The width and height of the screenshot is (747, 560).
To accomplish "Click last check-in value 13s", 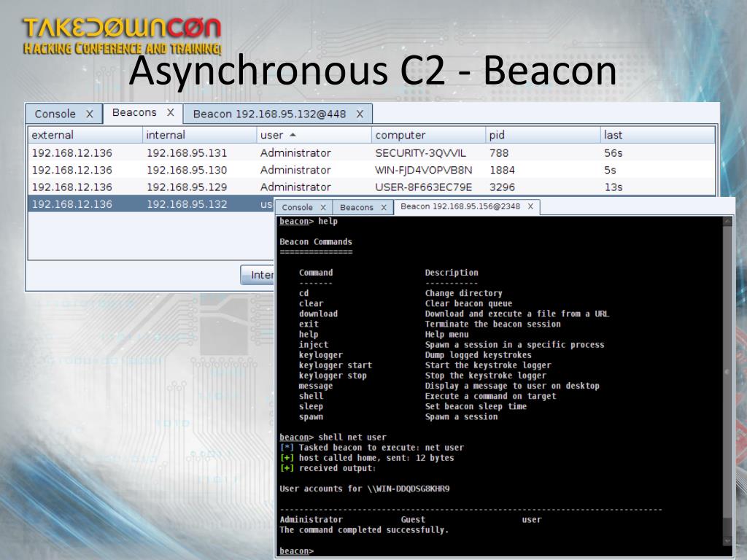I will 613,187.
